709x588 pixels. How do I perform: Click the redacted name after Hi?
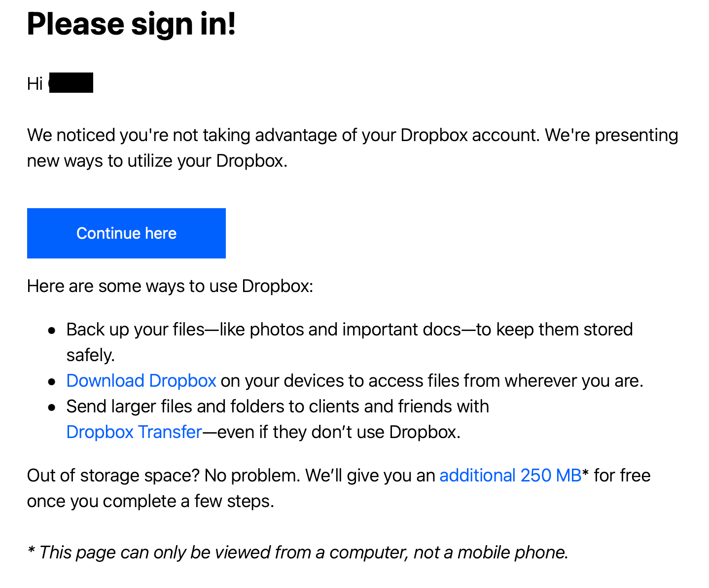pos(71,82)
